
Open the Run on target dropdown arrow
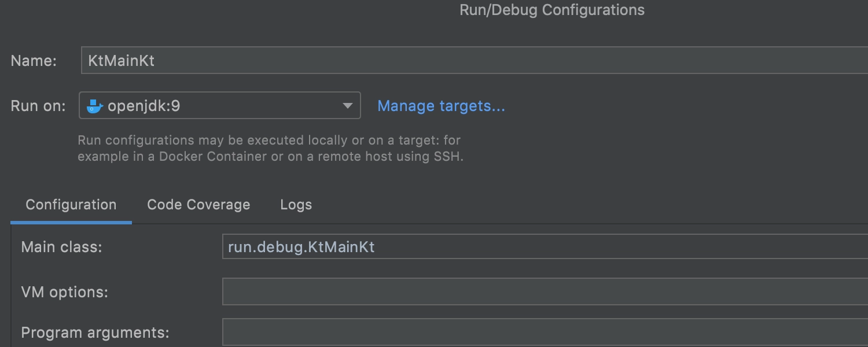347,106
